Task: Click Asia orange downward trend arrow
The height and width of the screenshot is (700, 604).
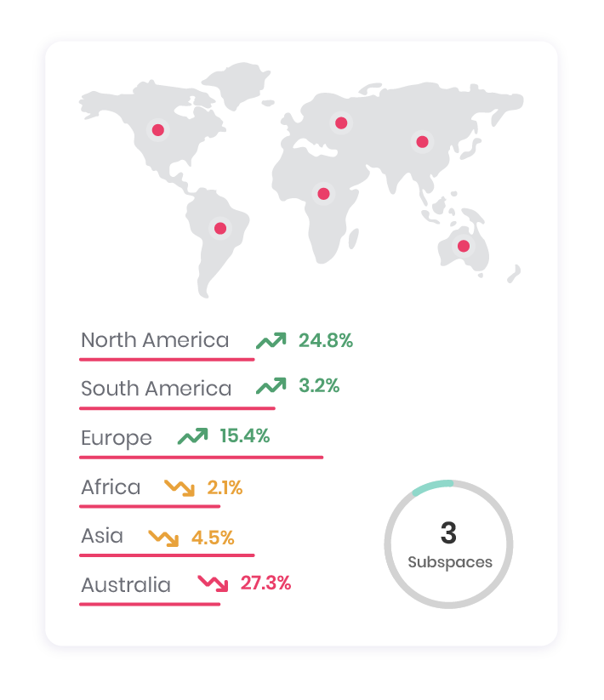Action: click(x=163, y=538)
